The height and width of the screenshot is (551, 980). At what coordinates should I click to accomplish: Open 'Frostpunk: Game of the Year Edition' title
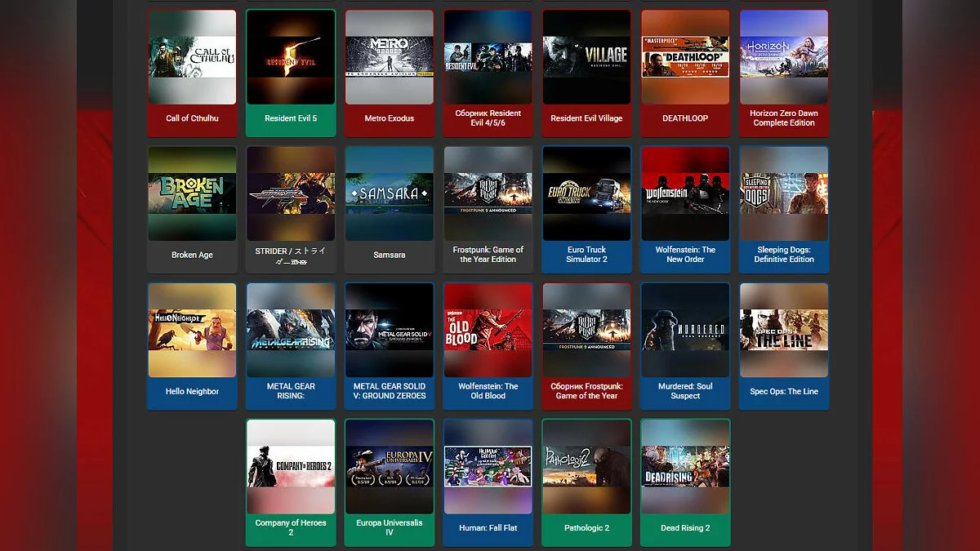pos(488,255)
